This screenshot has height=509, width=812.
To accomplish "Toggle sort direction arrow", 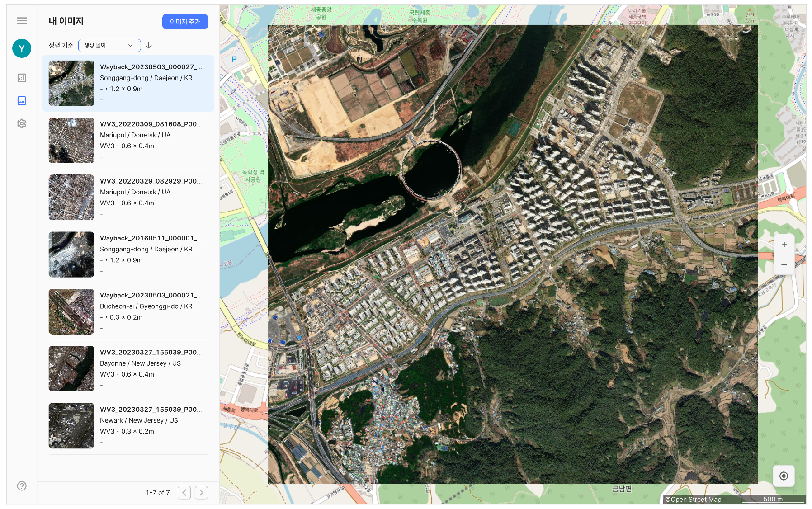I will click(x=149, y=46).
